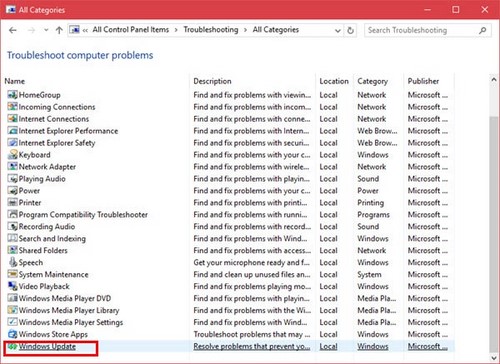The width and height of the screenshot is (500, 364).
Task: Click the HomeGroup troubleshooter icon
Action: 12,95
